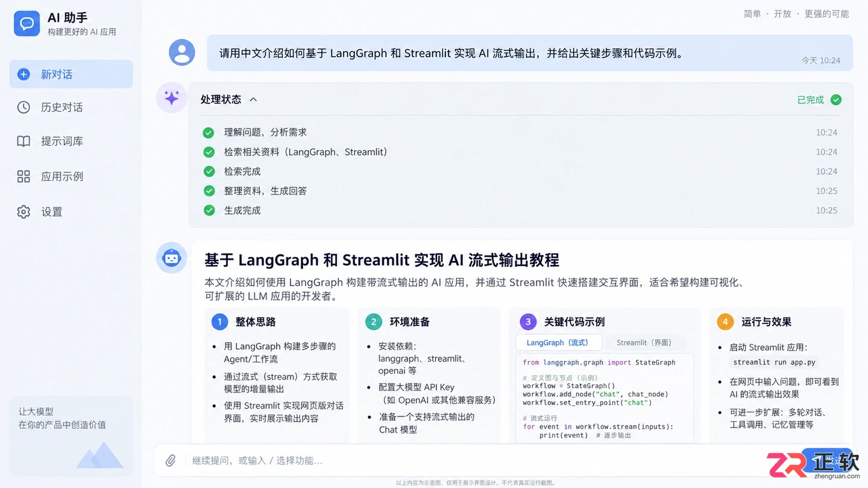Collapse the 处理状态 panel chevron
Screen dimensions: 868x488
(x=253, y=99)
